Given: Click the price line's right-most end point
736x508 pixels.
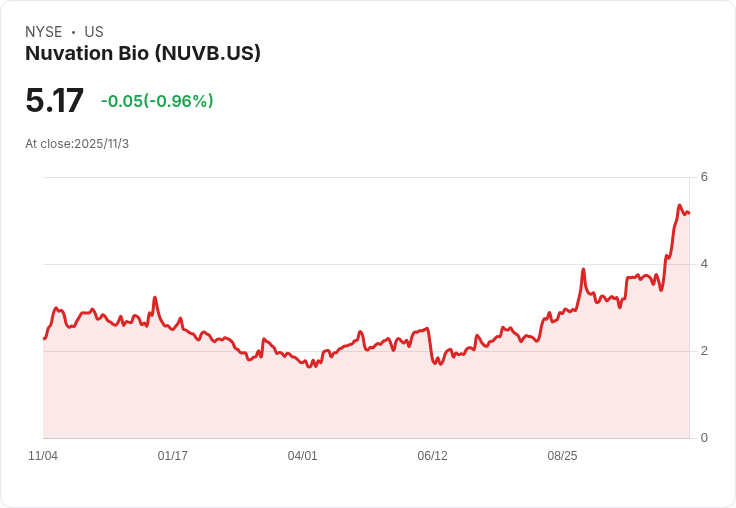Looking at the screenshot, I should pyautogui.click(x=689, y=212).
